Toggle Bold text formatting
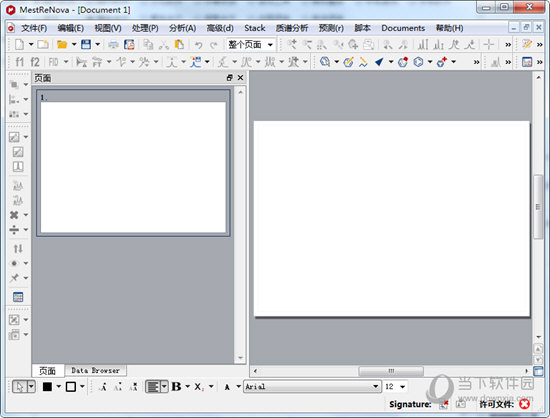 tap(176, 386)
